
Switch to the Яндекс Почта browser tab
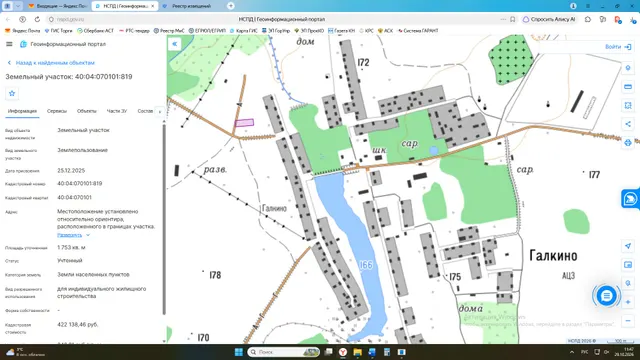point(58,6)
